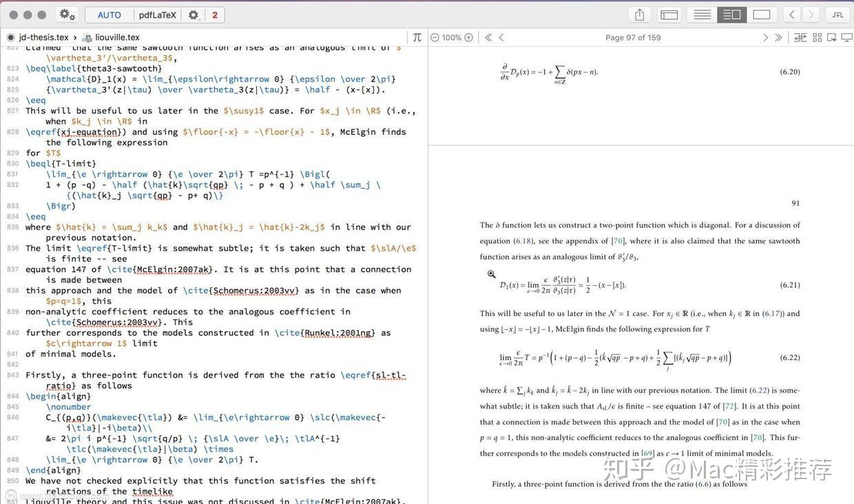Click the π math symbols icon

[x=418, y=37]
